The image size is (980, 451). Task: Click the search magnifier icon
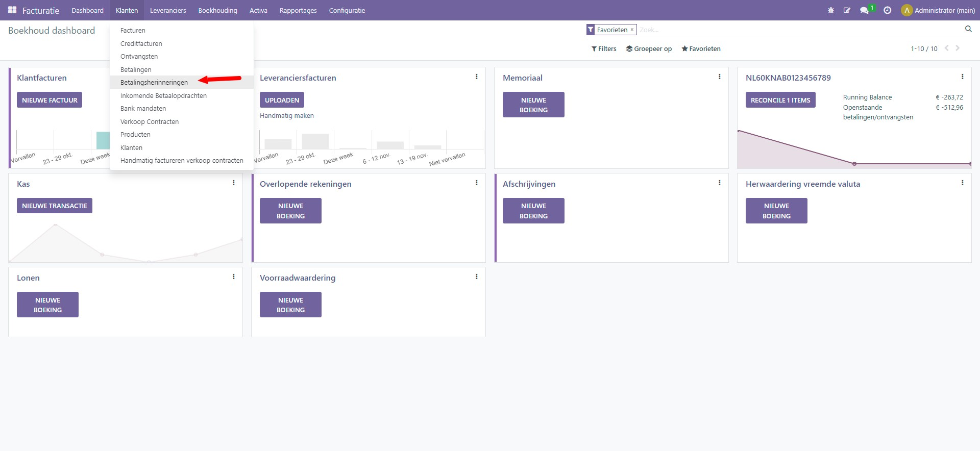tap(968, 29)
